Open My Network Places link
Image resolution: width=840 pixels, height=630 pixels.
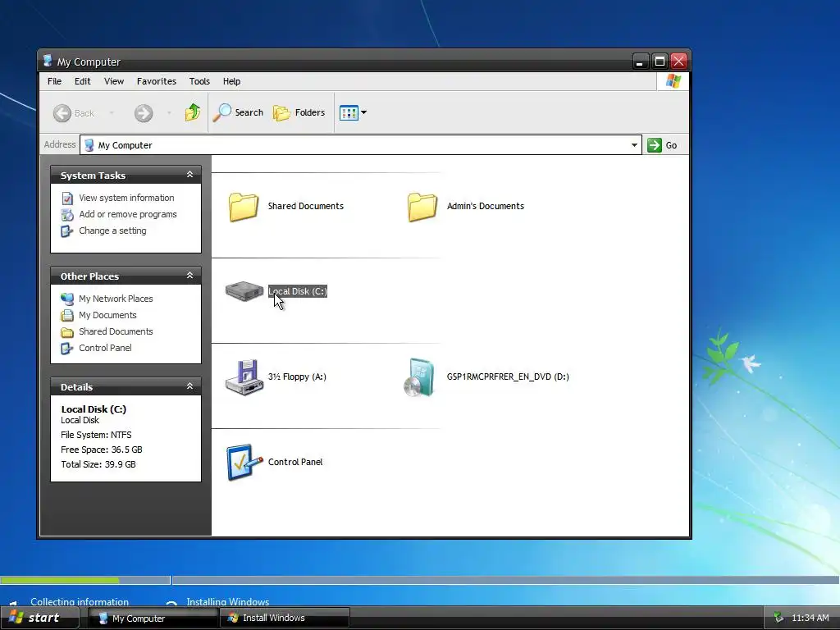pos(116,299)
